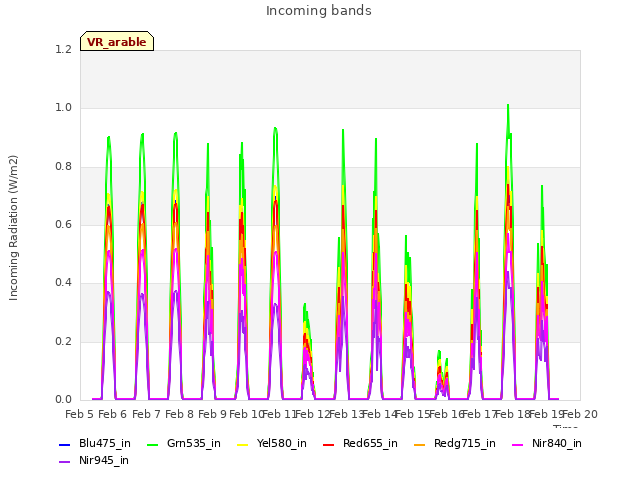Click the Incoming Radiation (W/m2) axis label

(x=13, y=228)
